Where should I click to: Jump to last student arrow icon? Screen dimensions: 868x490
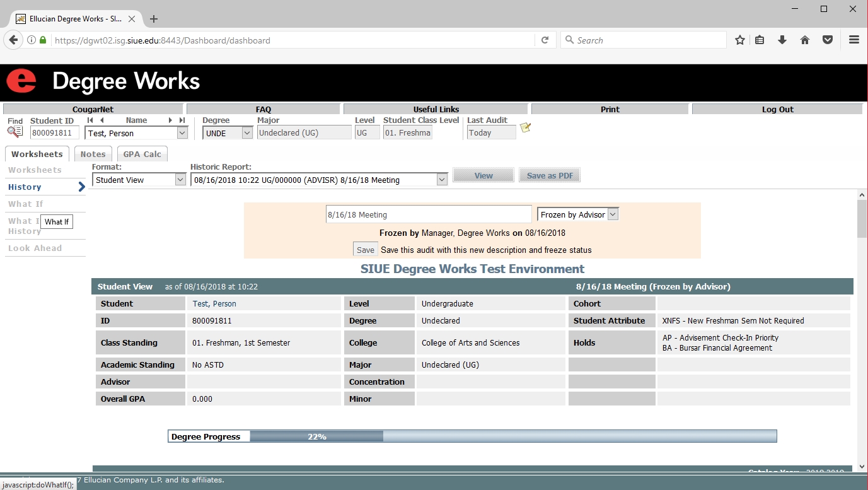(x=182, y=120)
